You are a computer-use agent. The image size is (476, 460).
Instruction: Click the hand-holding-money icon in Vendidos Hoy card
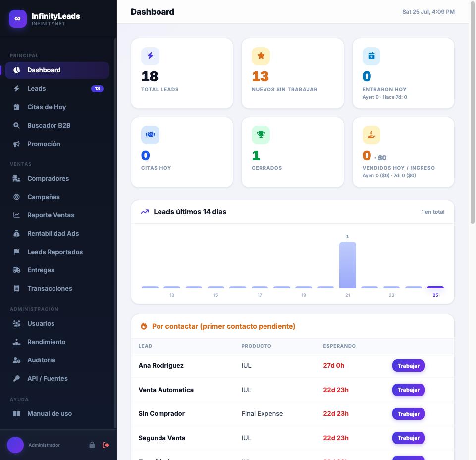pyautogui.click(x=371, y=135)
